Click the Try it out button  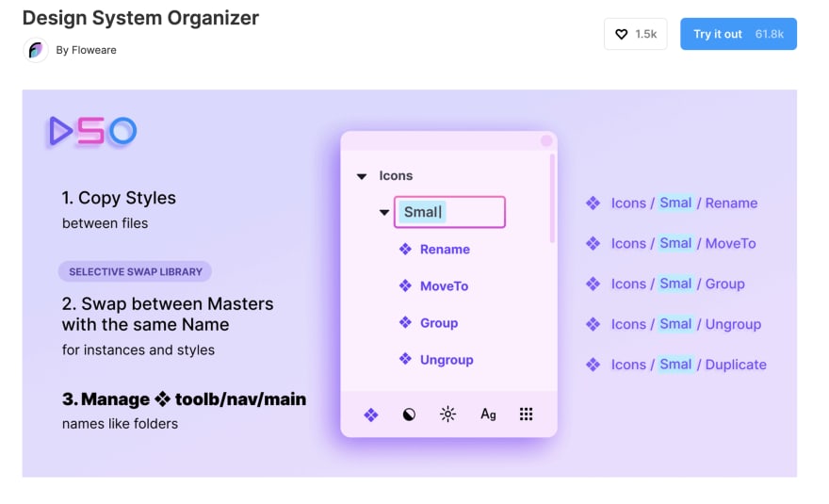pyautogui.click(x=738, y=34)
